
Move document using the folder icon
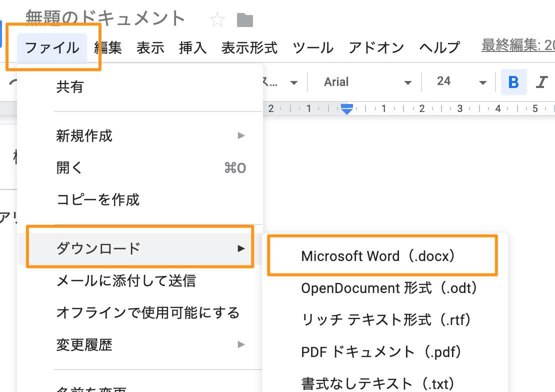pyautogui.click(x=244, y=20)
